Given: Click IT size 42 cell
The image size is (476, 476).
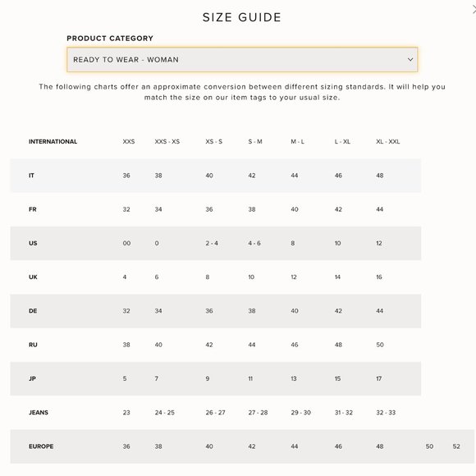Looking at the screenshot, I should click(x=252, y=176).
